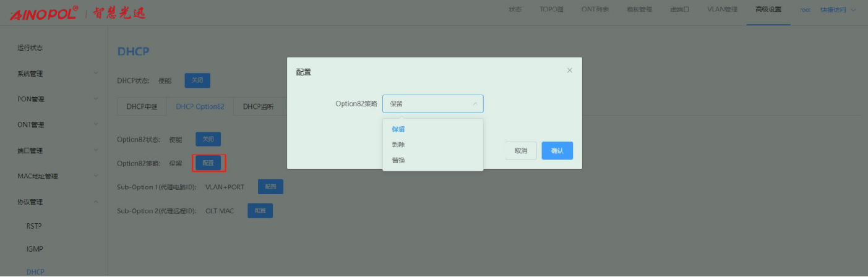The width and height of the screenshot is (868, 277).
Task: Configure Sub-Option 1 代理电路ID
Action: 270,187
